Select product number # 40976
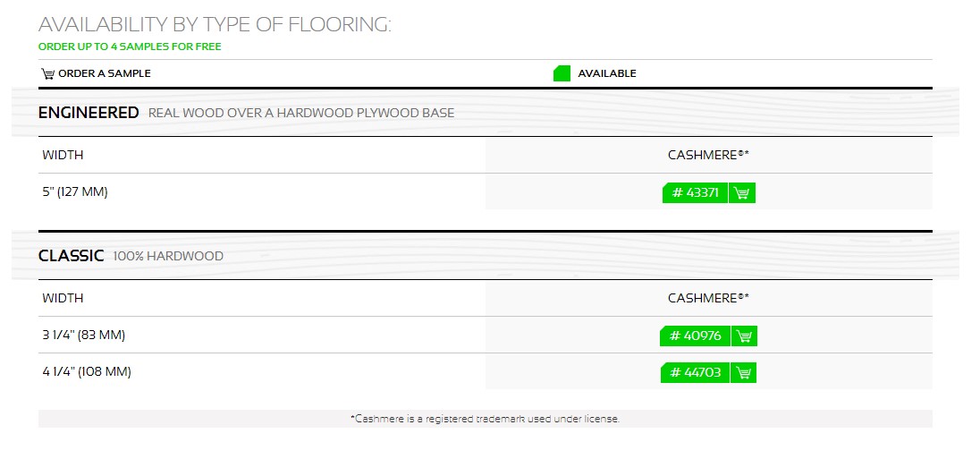The width and height of the screenshot is (980, 459). pos(695,336)
